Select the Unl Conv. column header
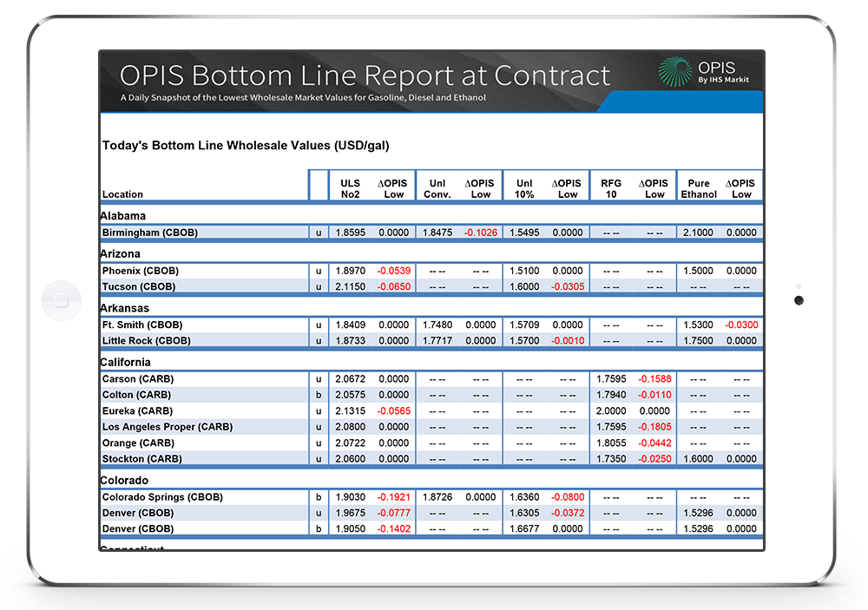 437,188
